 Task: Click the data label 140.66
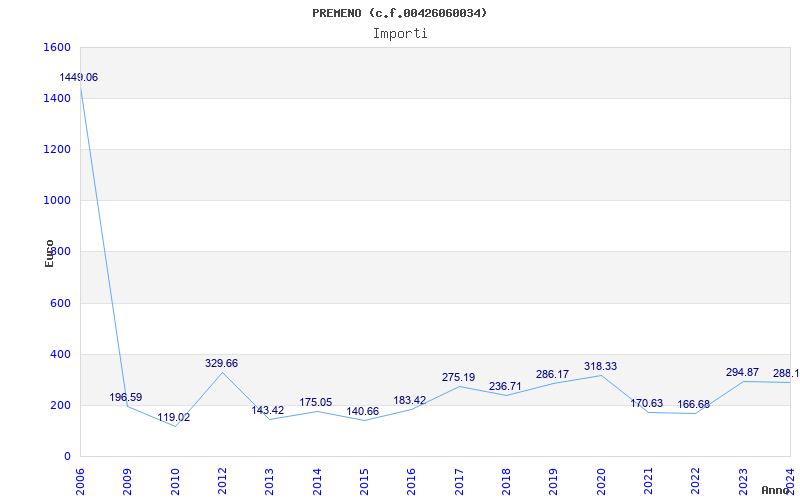[x=362, y=411]
